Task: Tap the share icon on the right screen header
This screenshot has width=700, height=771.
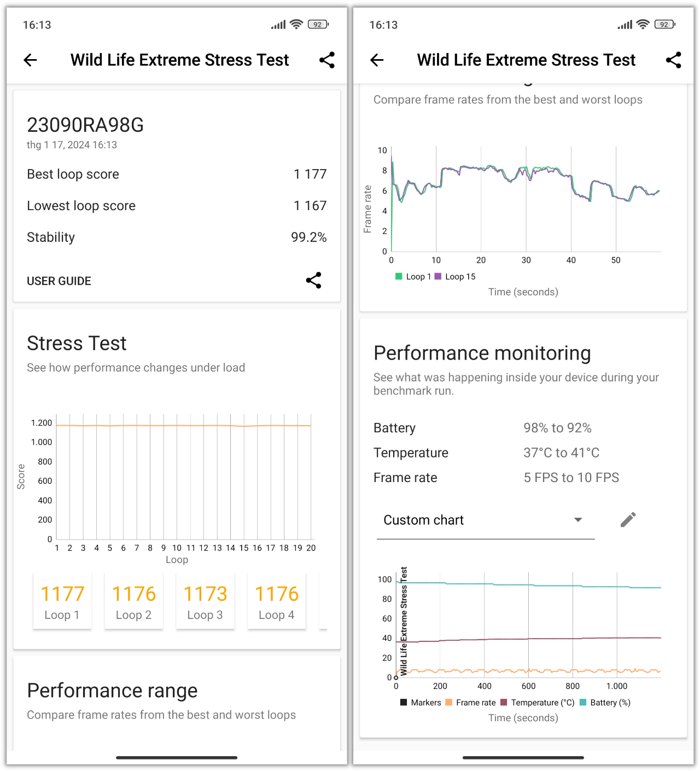Action: (x=674, y=60)
